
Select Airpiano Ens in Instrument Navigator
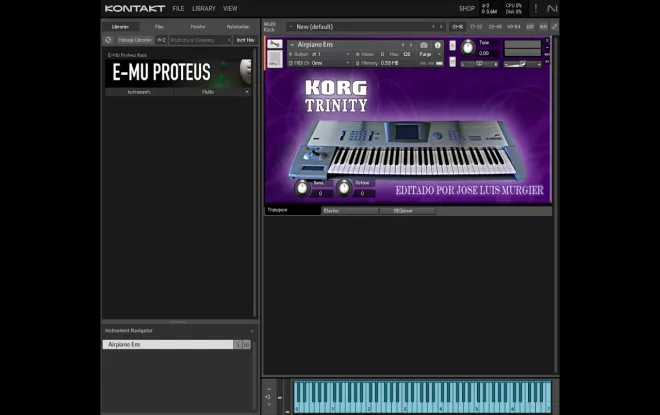click(x=168, y=344)
